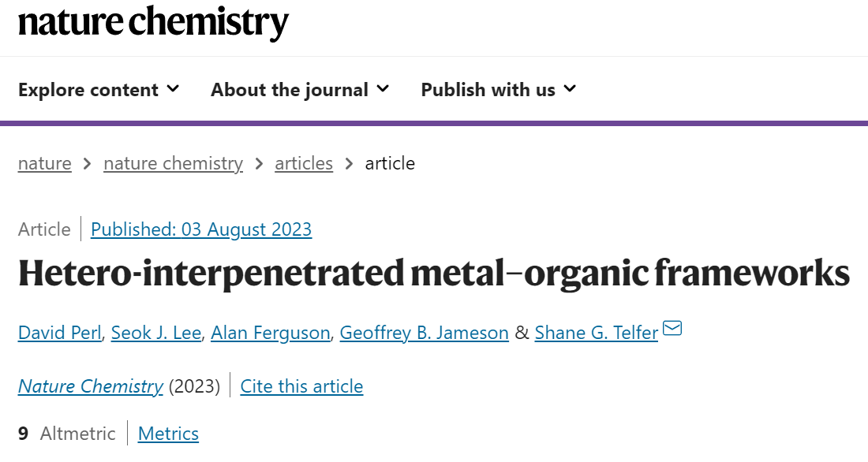
Task: Expand the Explore content chevron
Action: 174,88
